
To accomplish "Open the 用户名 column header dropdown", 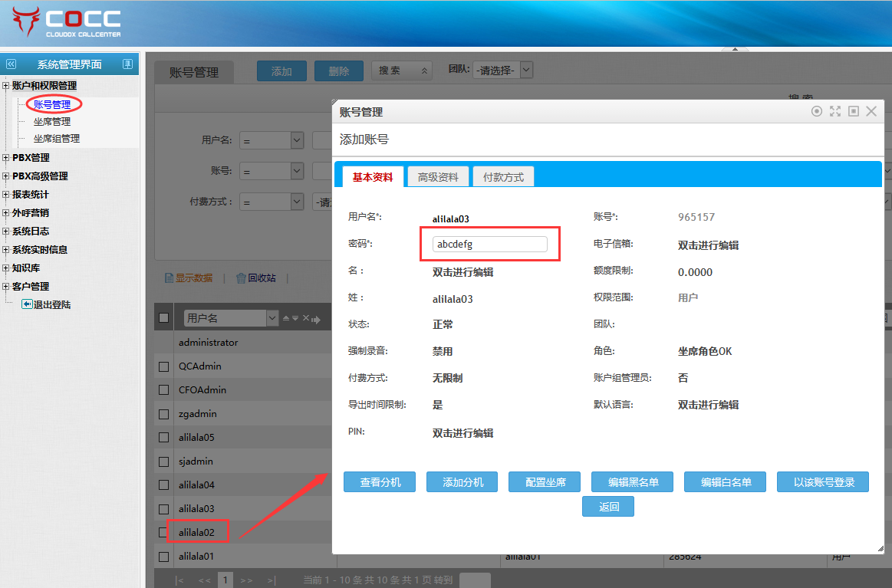I will click(272, 318).
